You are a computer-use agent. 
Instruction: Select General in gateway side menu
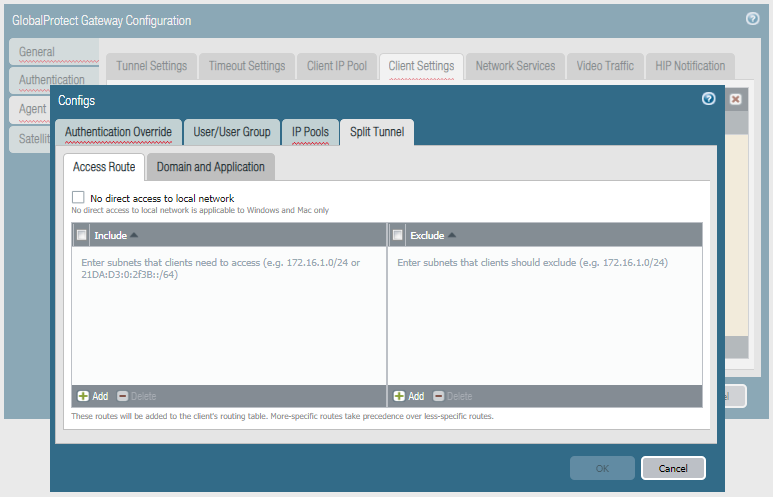click(54, 52)
